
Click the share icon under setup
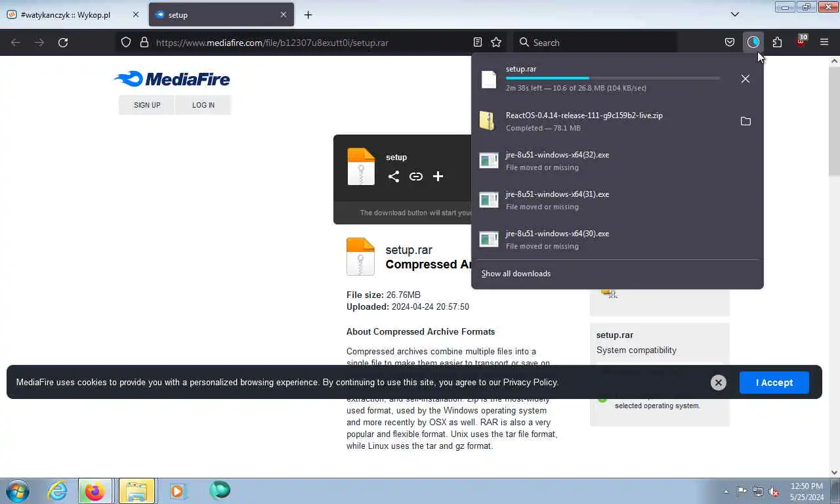[393, 176]
